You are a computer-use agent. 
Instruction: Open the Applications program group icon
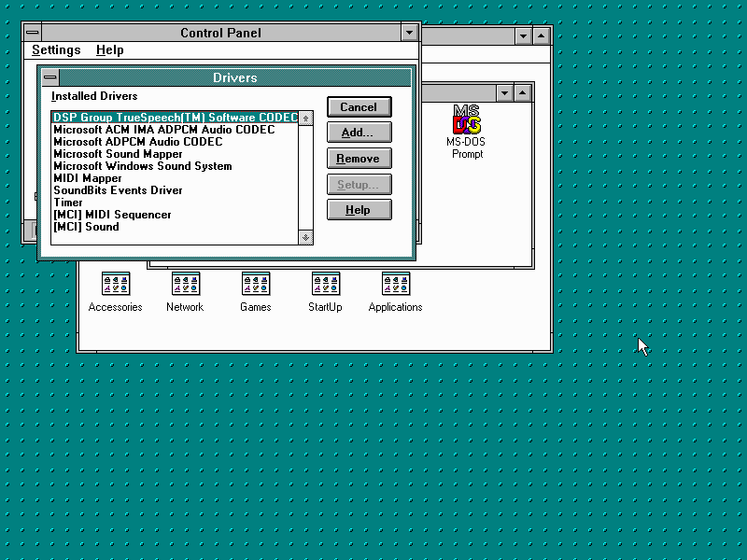point(395,285)
